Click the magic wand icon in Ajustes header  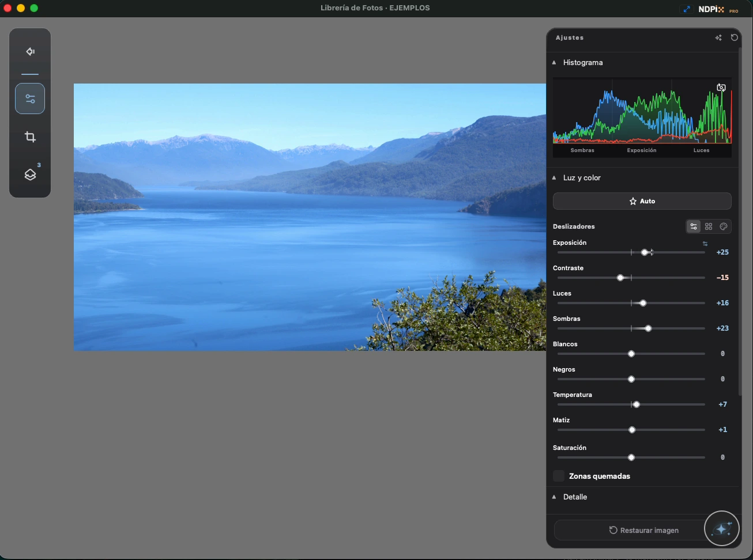pyautogui.click(x=718, y=37)
